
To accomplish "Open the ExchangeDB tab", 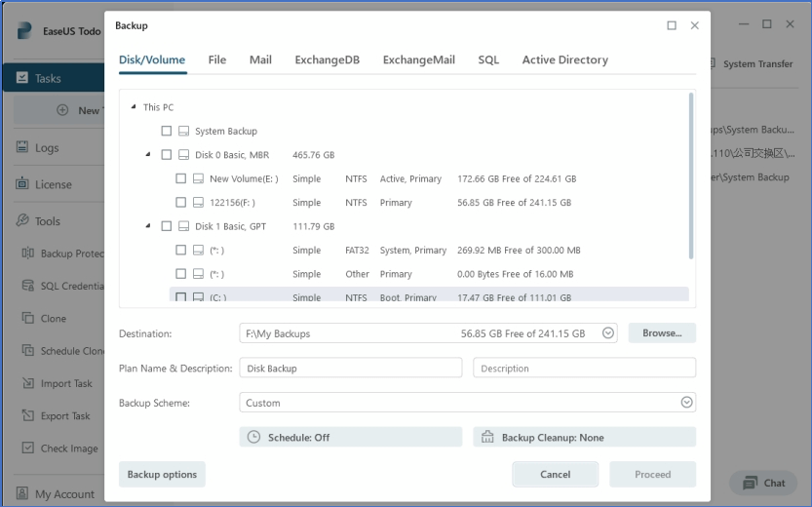I will click(327, 59).
